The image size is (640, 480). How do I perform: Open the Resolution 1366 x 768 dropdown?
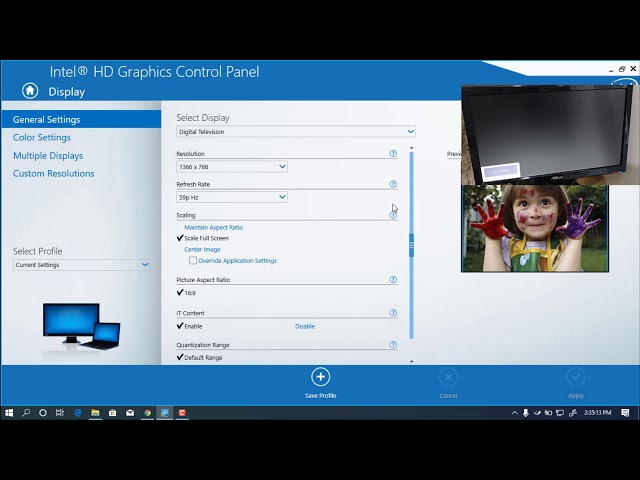[x=232, y=167]
